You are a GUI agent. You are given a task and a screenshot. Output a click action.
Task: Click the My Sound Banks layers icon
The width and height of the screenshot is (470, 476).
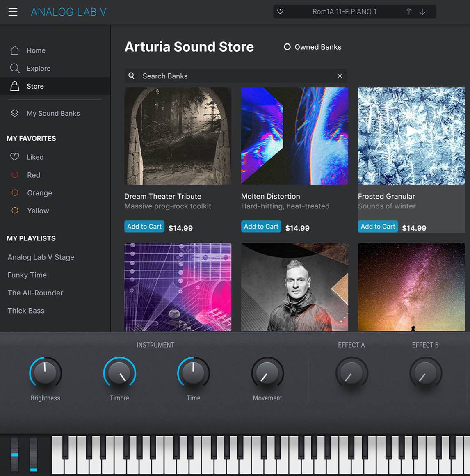(x=15, y=113)
